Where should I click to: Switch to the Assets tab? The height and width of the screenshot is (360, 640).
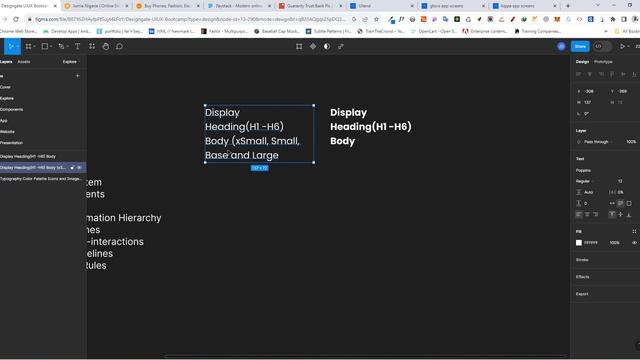click(24, 62)
